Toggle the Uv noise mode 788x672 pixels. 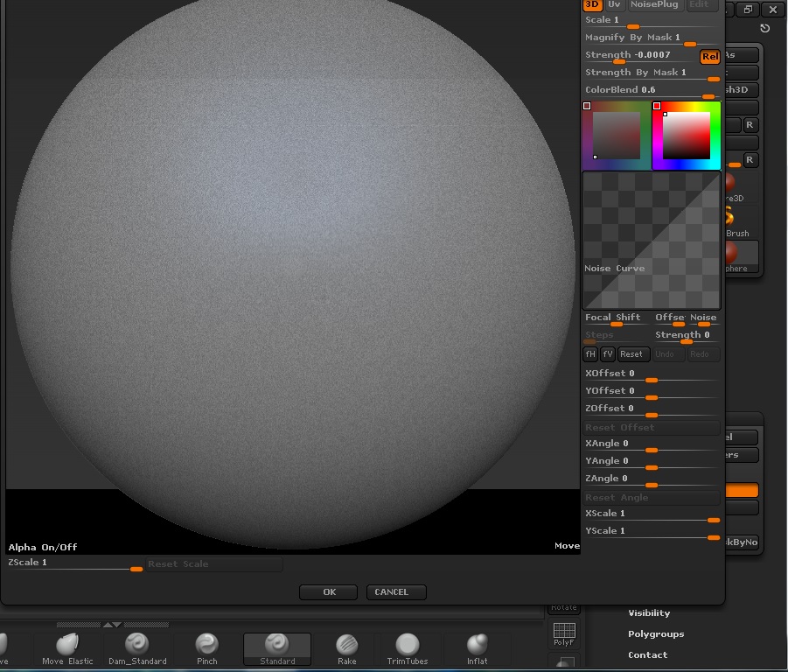(614, 4)
